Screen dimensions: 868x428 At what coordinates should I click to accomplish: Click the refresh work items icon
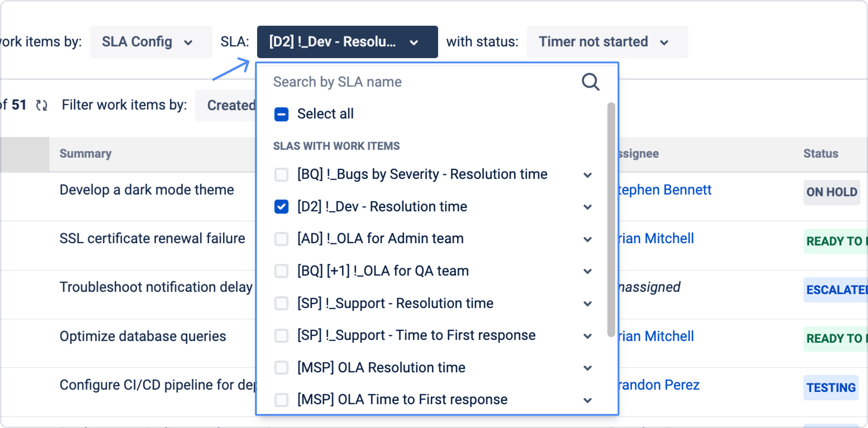pyautogui.click(x=42, y=105)
